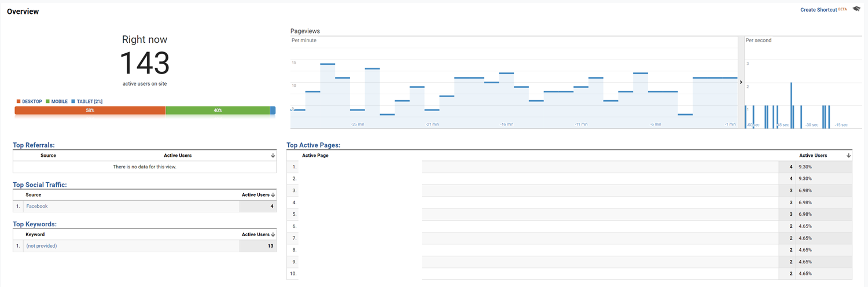This screenshot has height=287, width=868.
Task: Sort Top Active Pages by Active Users arrow
Action: pyautogui.click(x=848, y=156)
